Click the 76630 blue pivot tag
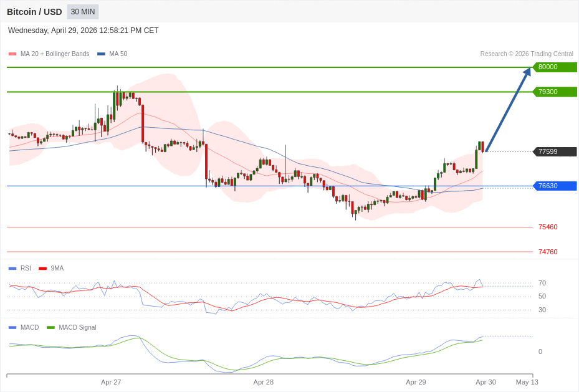The width and height of the screenshot is (579, 392). pyautogui.click(x=555, y=186)
